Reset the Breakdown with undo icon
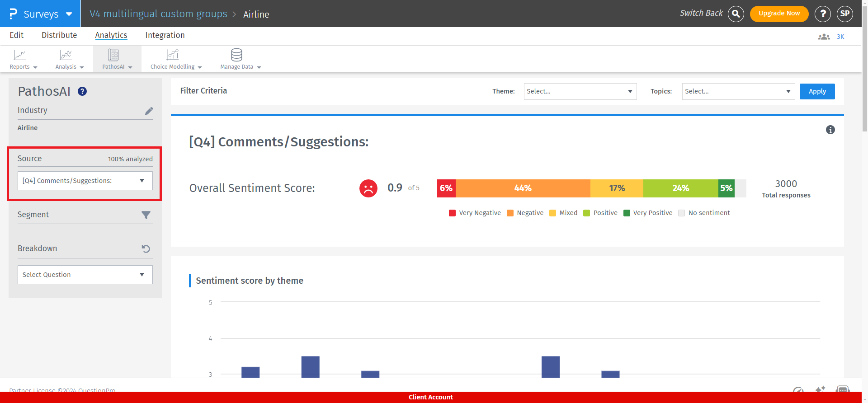The width and height of the screenshot is (868, 403). pyautogui.click(x=146, y=248)
